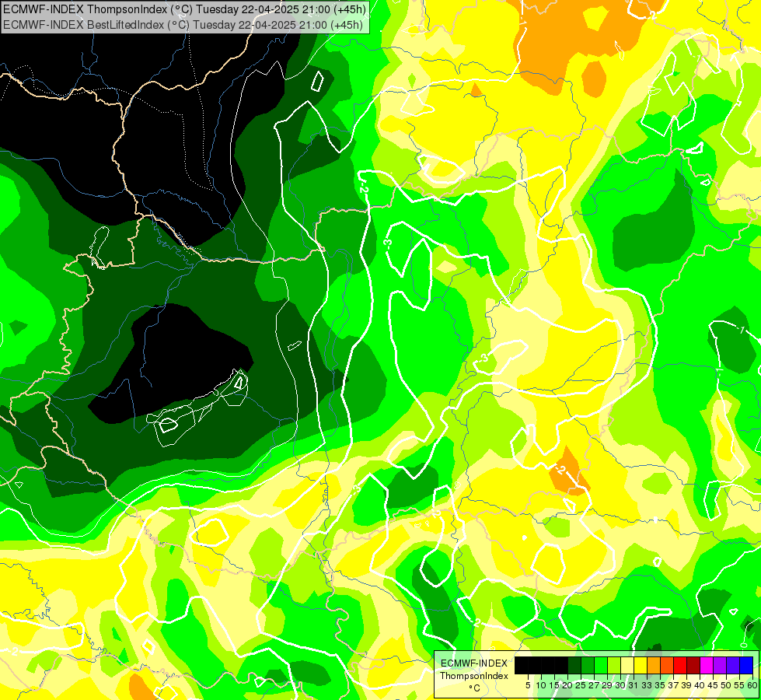Click the legend tick value 37
Image resolution: width=761 pixels, height=700 pixels.
(x=673, y=685)
